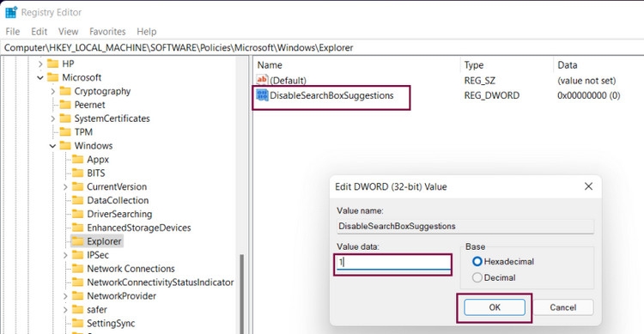Click the Network Connections folder icon
This screenshot has height=334, width=644.
click(77, 268)
